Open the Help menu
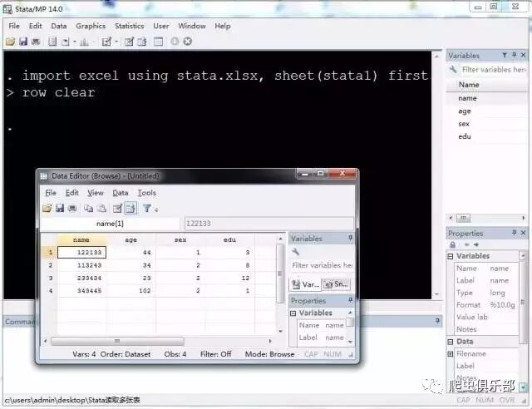 click(223, 26)
